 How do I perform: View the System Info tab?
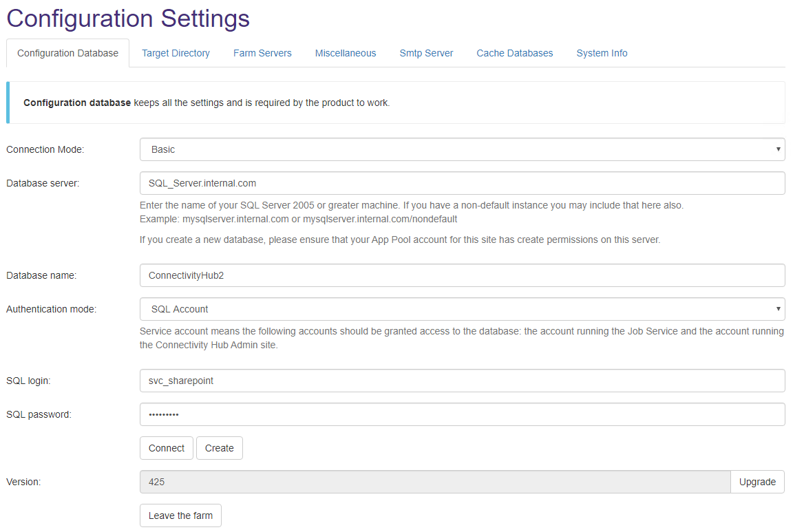click(602, 53)
